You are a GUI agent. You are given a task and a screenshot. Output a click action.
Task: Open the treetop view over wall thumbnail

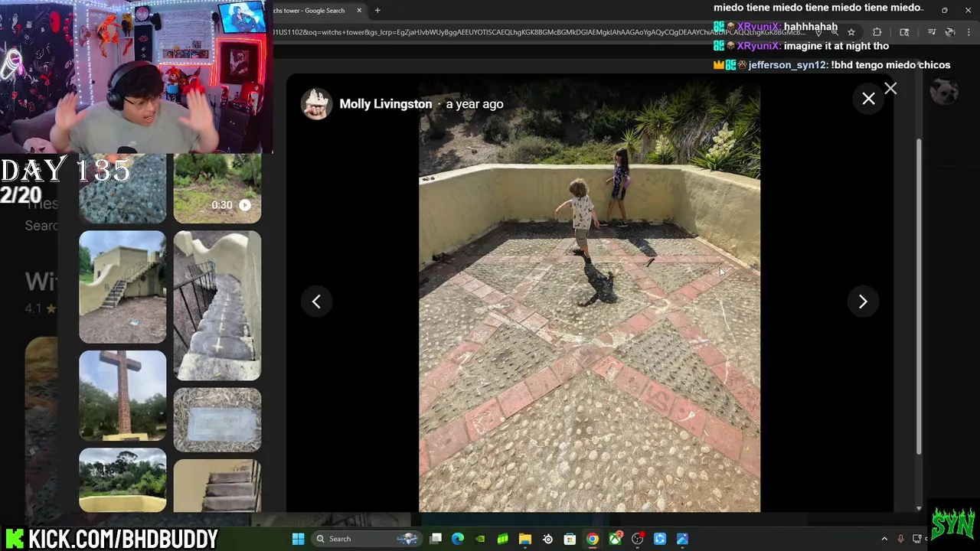(x=122, y=480)
